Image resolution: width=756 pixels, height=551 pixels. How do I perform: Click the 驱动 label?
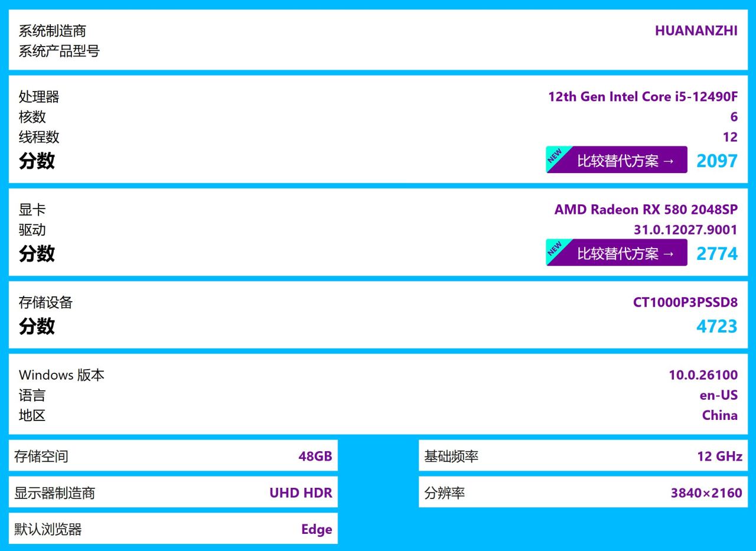[x=32, y=230]
